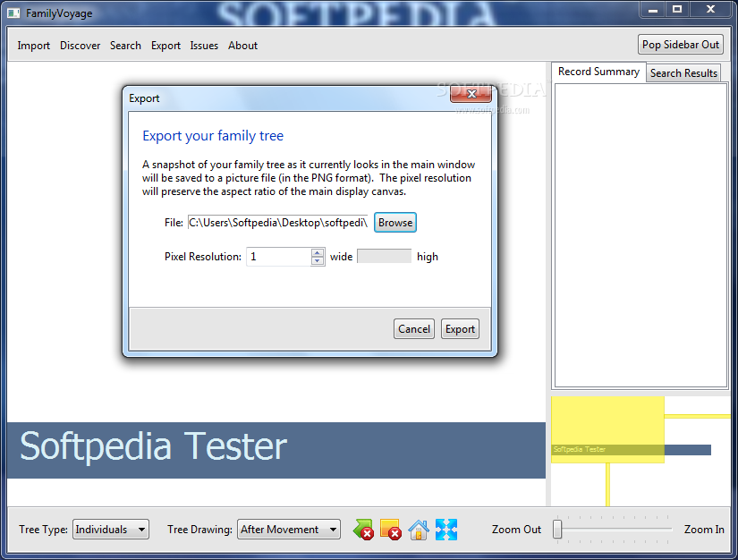The image size is (738, 560).
Task: Open the Discover menu
Action: (80, 46)
